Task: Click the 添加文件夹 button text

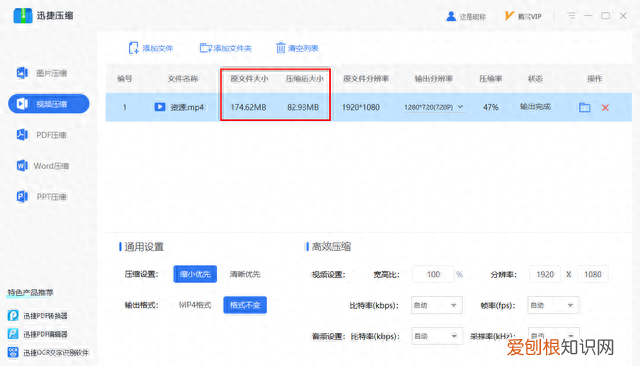Action: pyautogui.click(x=233, y=48)
